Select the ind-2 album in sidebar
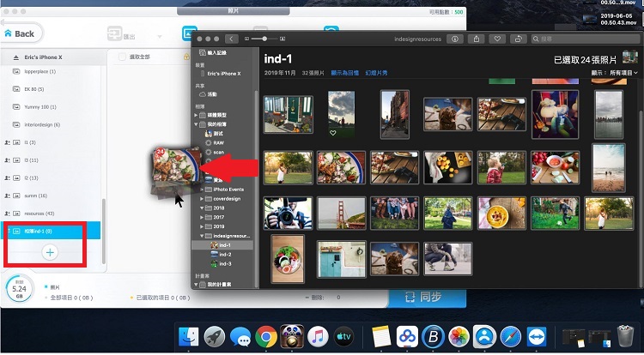 coord(221,255)
